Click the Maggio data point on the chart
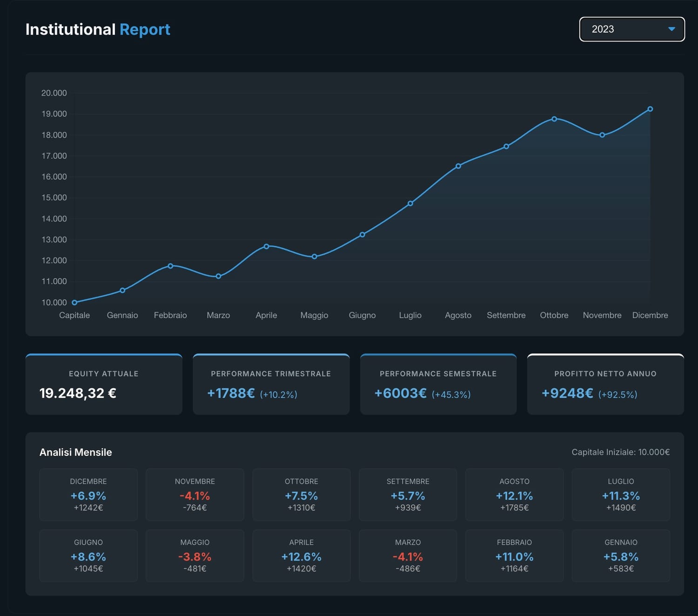698x616 pixels. pyautogui.click(x=314, y=256)
